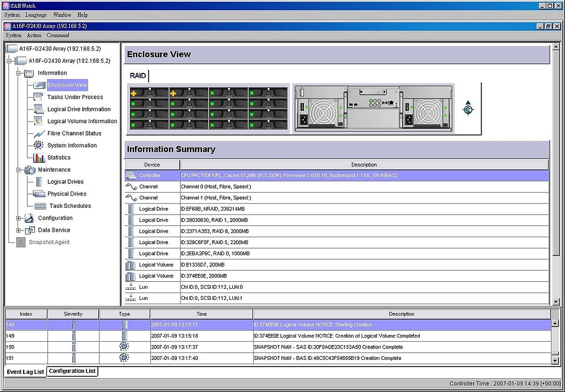Viewport: 565px width, 392px height.
Task: Switch to Event Log List tab
Action: pyautogui.click(x=25, y=372)
